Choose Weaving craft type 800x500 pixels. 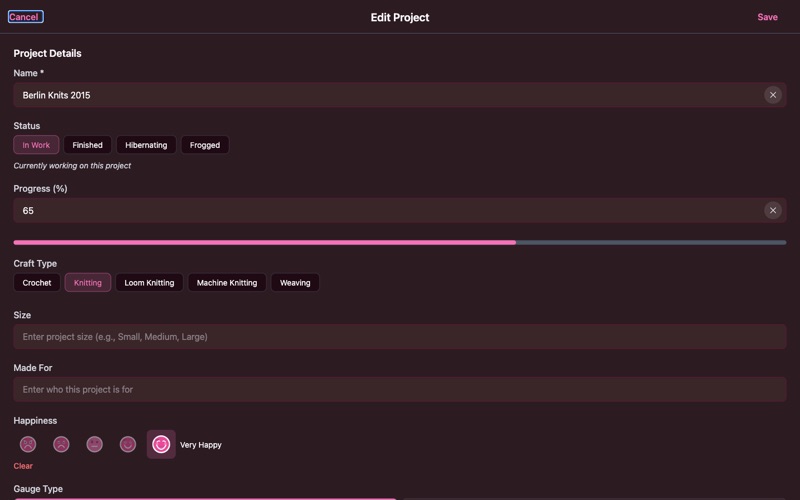pyautogui.click(x=295, y=283)
